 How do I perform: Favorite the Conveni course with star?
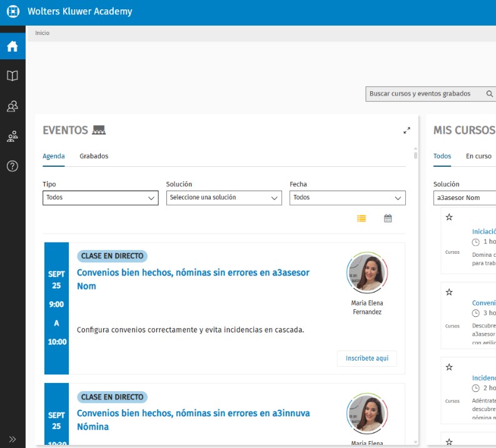click(x=449, y=292)
